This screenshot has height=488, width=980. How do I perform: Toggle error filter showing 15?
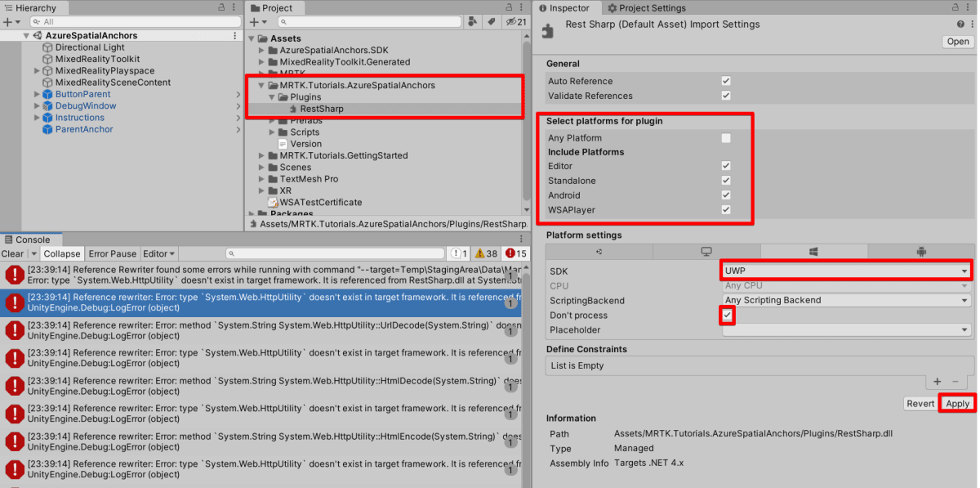click(x=515, y=253)
